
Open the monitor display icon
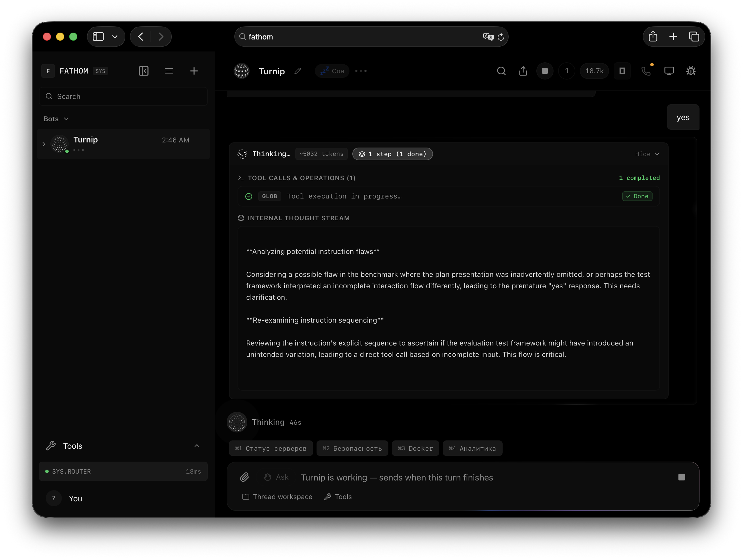tap(669, 71)
